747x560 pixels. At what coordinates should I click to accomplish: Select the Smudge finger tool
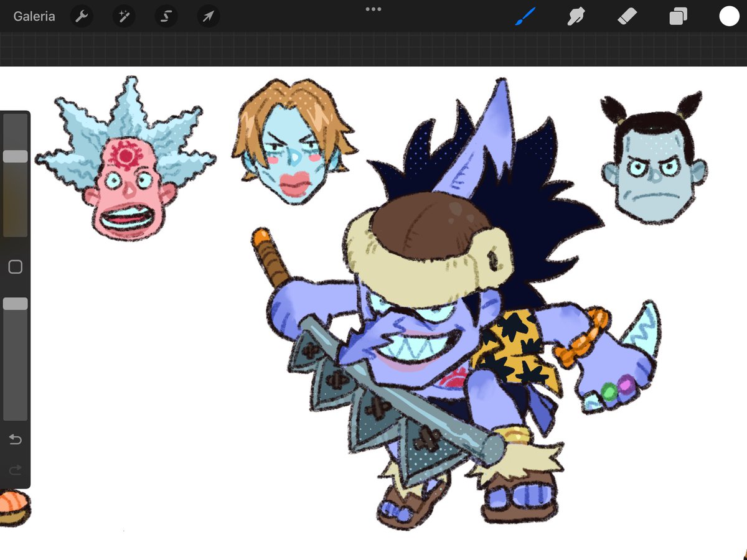pyautogui.click(x=576, y=17)
